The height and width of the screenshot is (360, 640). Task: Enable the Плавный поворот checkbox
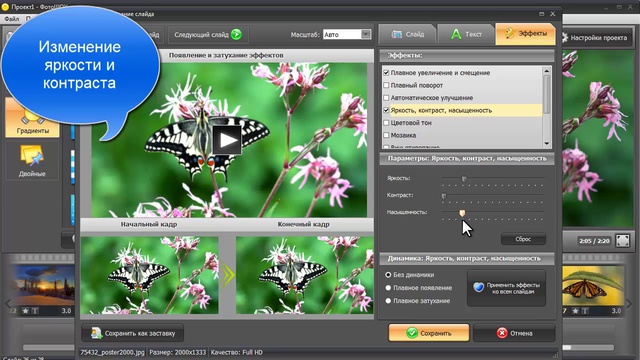[386, 85]
